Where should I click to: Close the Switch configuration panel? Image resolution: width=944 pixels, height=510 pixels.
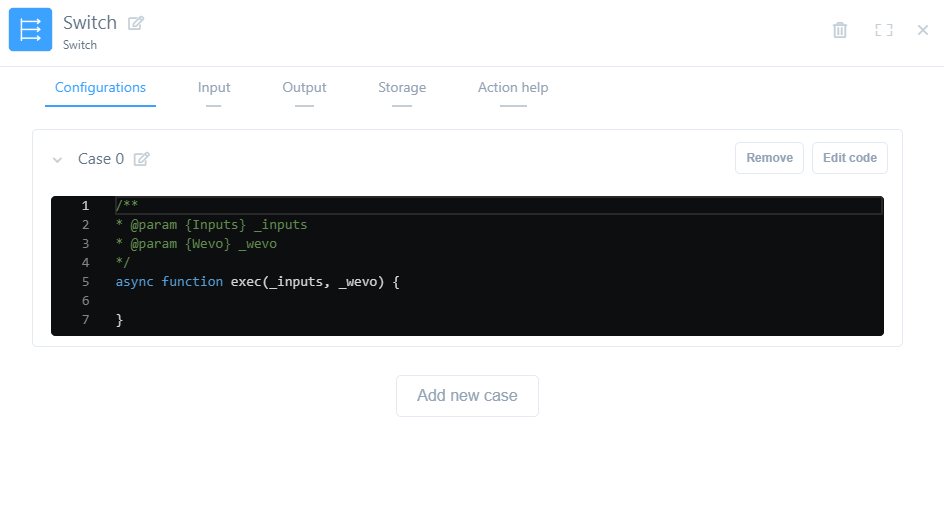[923, 30]
